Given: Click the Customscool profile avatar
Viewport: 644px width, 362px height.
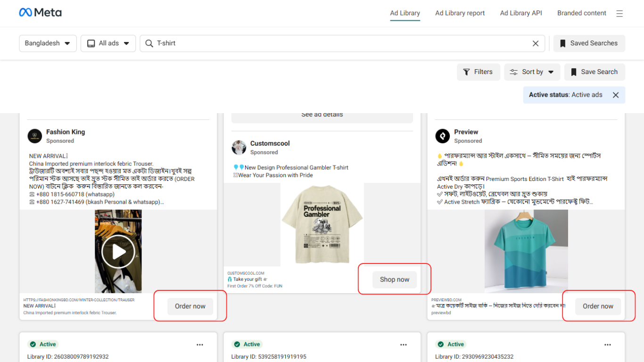Looking at the screenshot, I should (x=239, y=148).
